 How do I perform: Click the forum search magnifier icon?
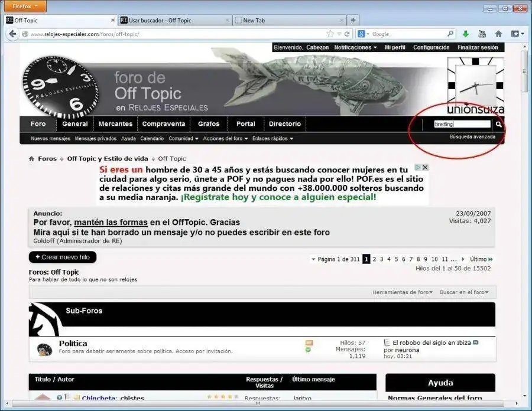(x=498, y=125)
